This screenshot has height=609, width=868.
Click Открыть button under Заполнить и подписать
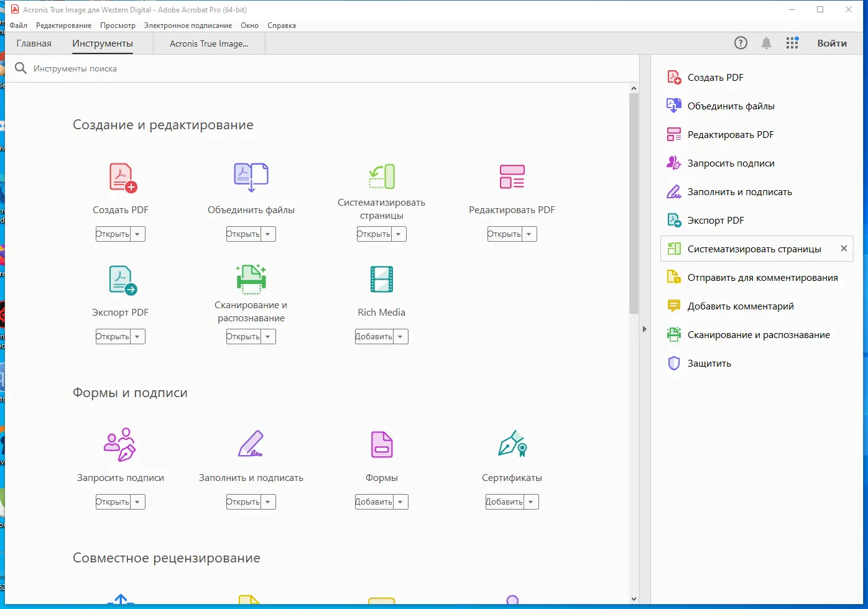point(243,502)
